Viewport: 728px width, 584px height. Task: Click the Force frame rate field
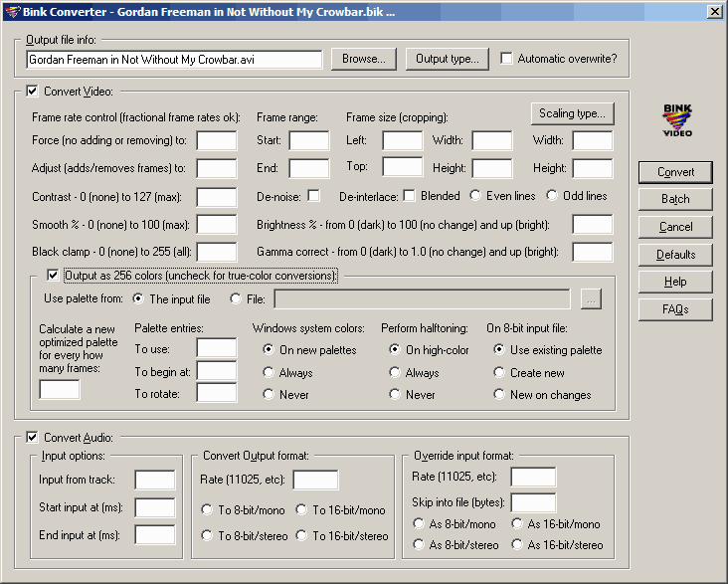217,140
